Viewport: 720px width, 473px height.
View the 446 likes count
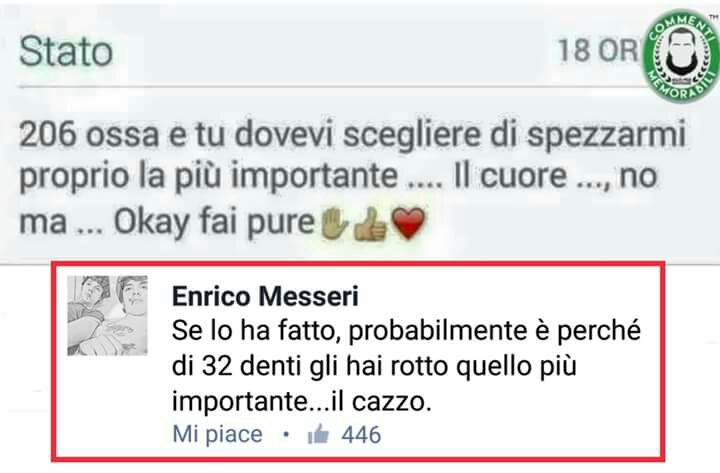click(361, 434)
